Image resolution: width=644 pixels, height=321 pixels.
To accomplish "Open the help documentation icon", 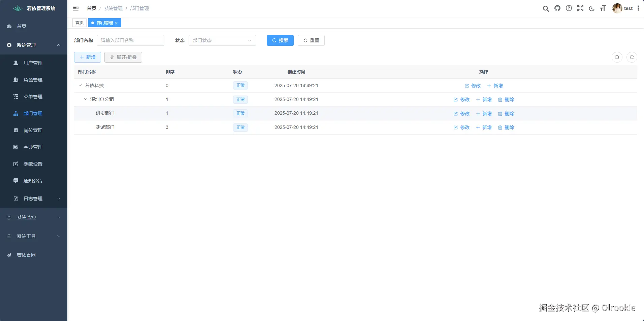I will tap(569, 8).
